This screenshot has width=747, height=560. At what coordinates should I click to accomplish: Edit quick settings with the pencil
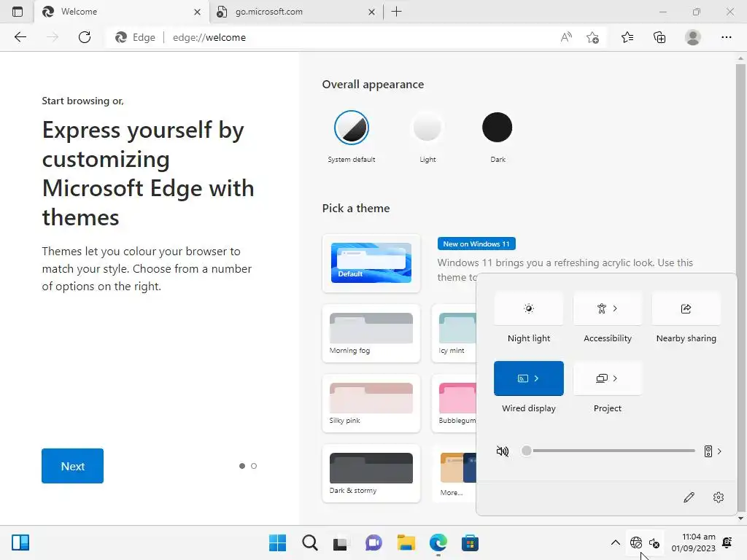click(689, 497)
